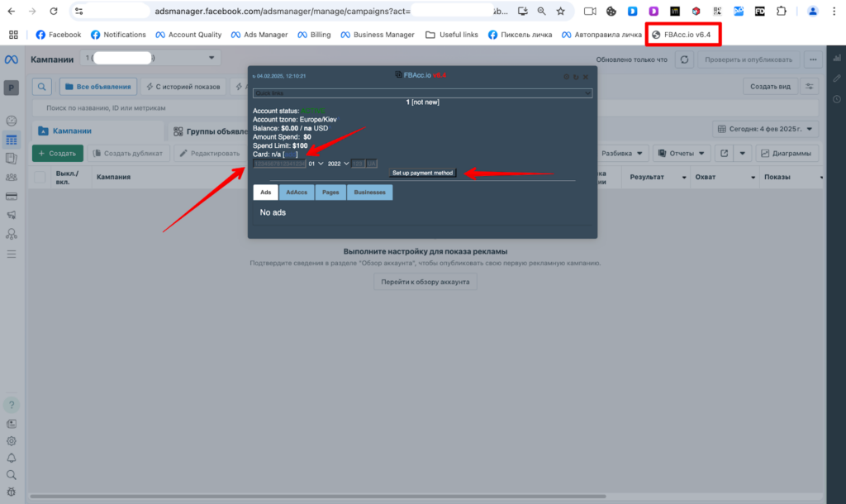The height and width of the screenshot is (504, 846).
Task: Click Создать дубликат button
Action: (128, 153)
